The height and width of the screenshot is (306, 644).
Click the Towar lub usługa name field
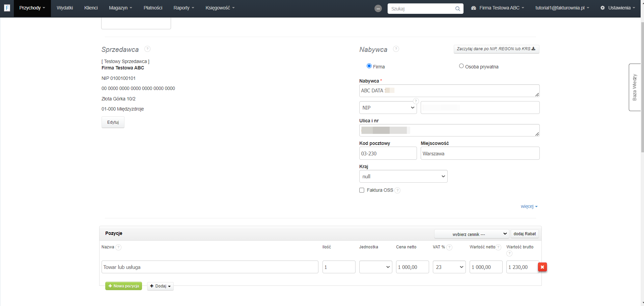(210, 267)
